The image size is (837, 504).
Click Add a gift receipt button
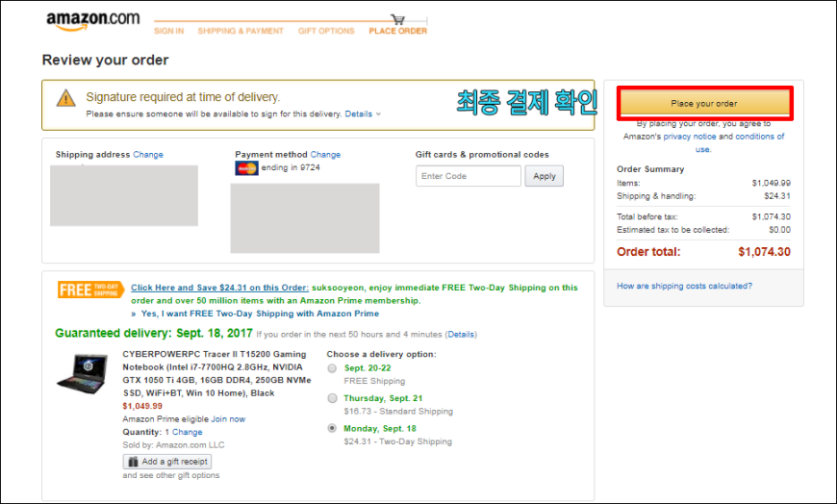tap(167, 462)
